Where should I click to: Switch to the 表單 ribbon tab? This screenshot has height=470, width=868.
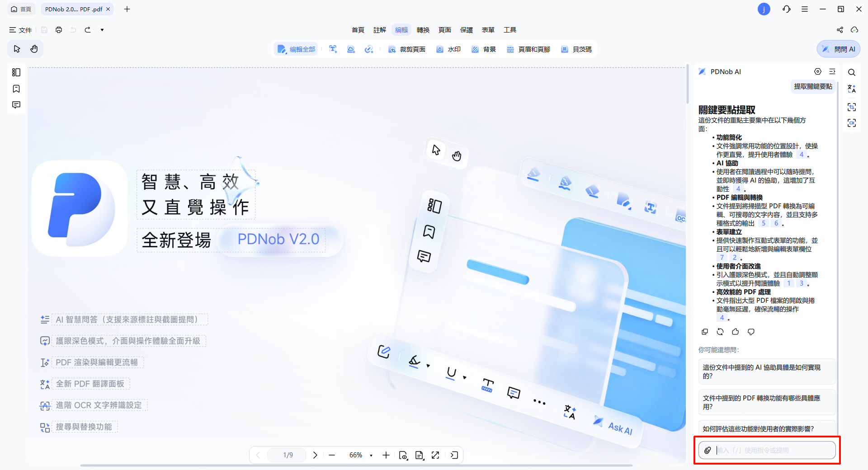488,30
